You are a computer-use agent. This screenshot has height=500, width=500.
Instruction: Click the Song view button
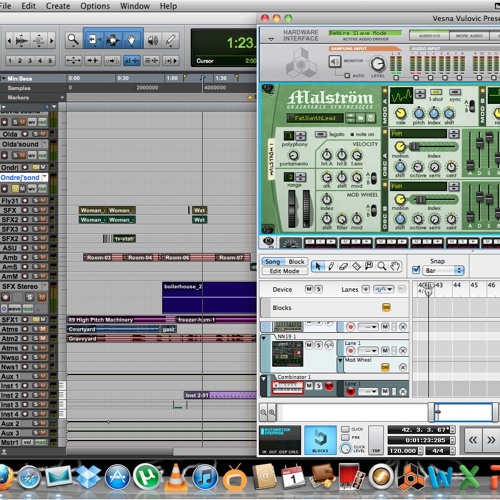tap(273, 262)
